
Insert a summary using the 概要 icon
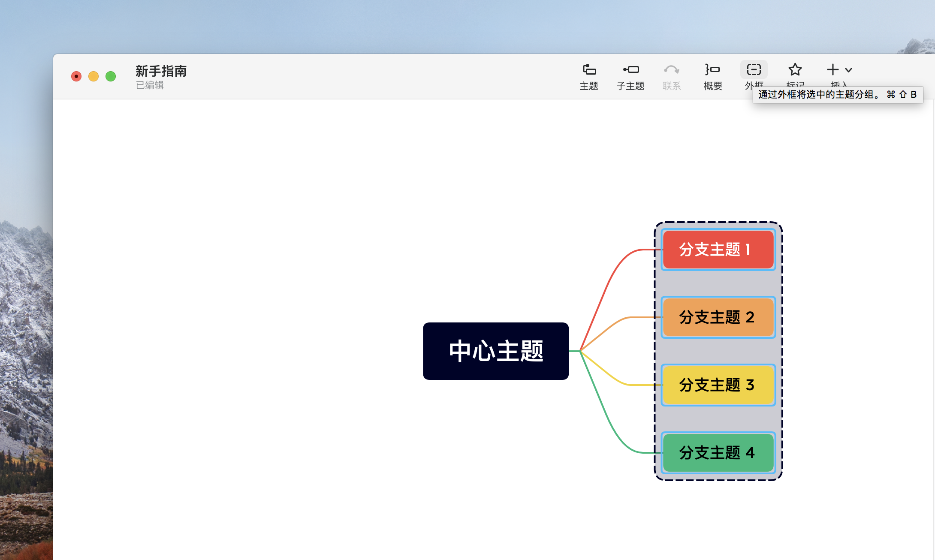click(x=713, y=70)
